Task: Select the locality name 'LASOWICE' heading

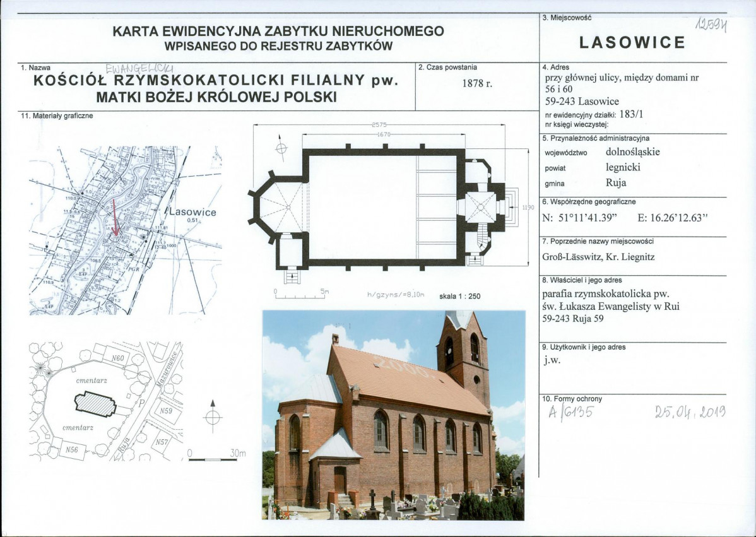Action: pyautogui.click(x=632, y=42)
